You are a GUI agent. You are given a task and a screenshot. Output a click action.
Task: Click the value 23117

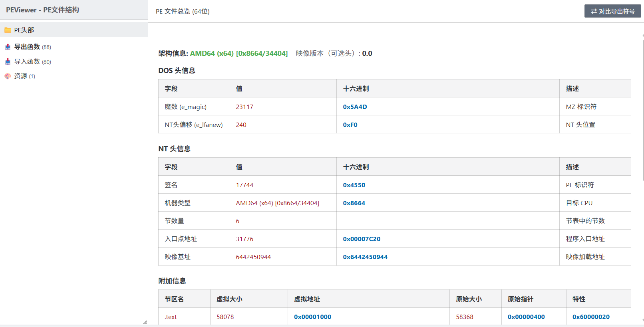[244, 107]
